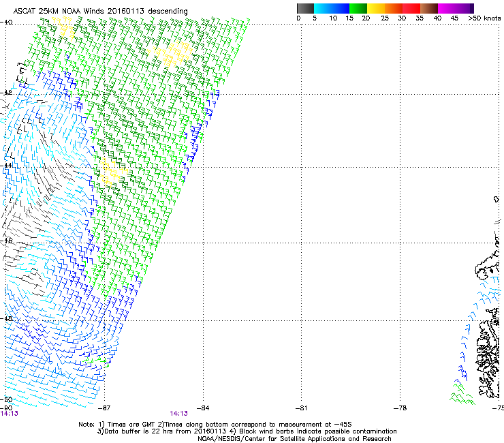Click the '-50' latitude axis label
The height and width of the screenshot is (443, 504).
(x=6, y=400)
